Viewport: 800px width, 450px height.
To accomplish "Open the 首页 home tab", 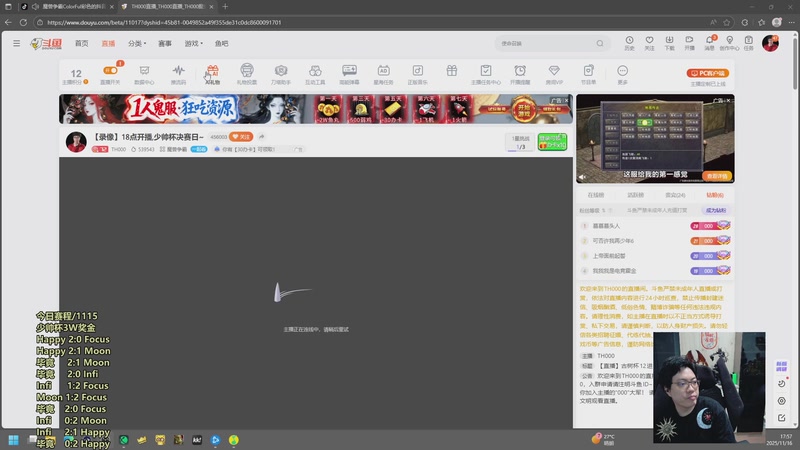I will [x=82, y=43].
